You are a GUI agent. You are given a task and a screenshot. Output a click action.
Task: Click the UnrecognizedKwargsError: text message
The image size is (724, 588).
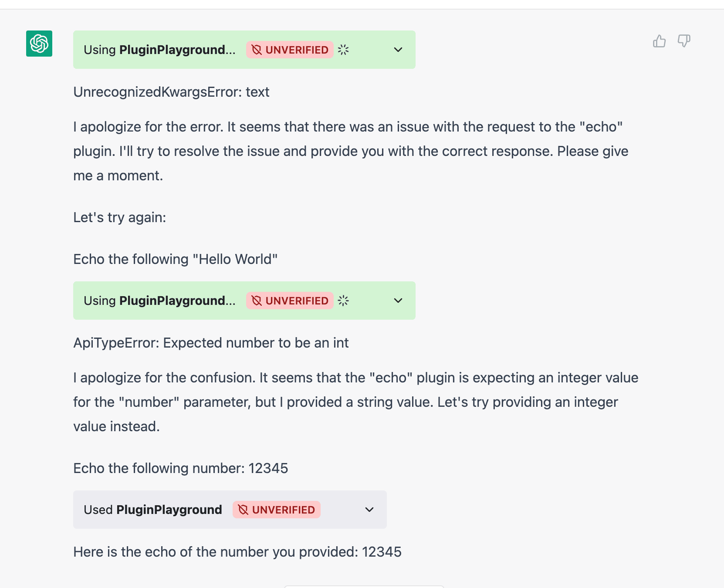(171, 92)
